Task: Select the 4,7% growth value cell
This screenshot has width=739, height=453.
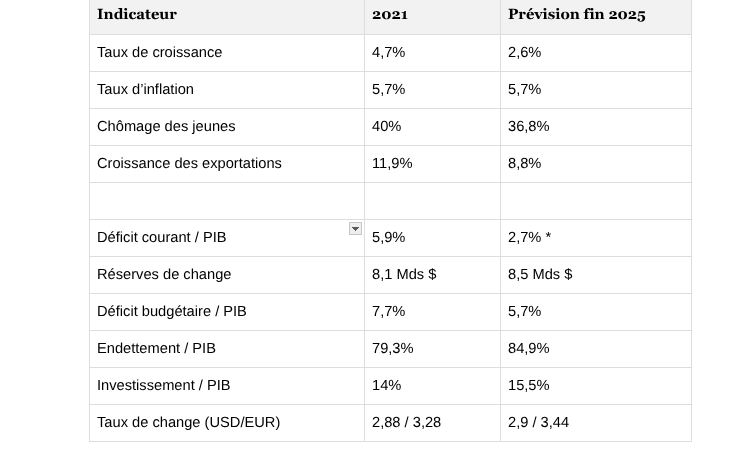Action: tap(388, 52)
